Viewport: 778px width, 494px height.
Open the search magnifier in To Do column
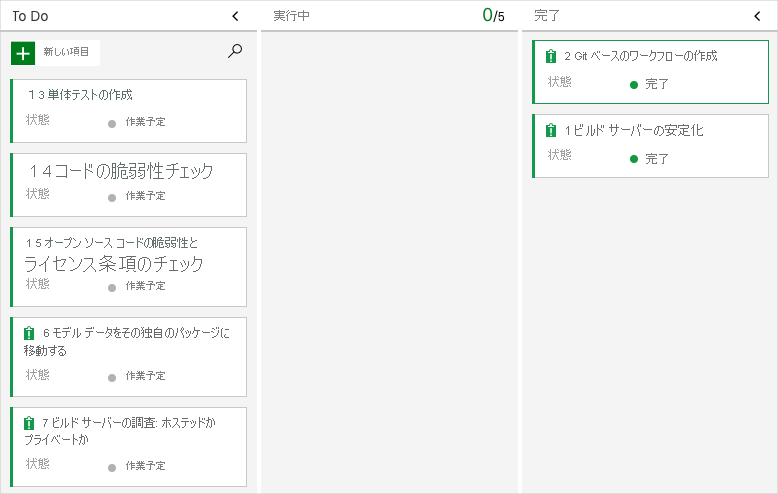[x=235, y=51]
